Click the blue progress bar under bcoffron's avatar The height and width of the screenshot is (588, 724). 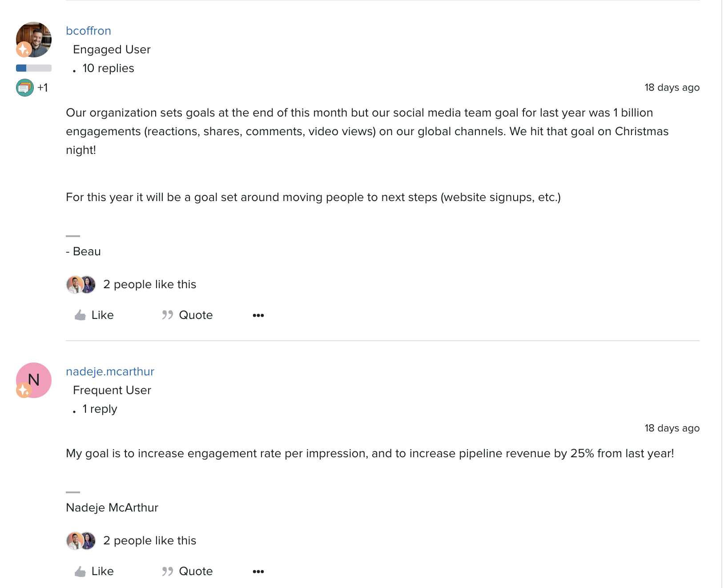(34, 68)
